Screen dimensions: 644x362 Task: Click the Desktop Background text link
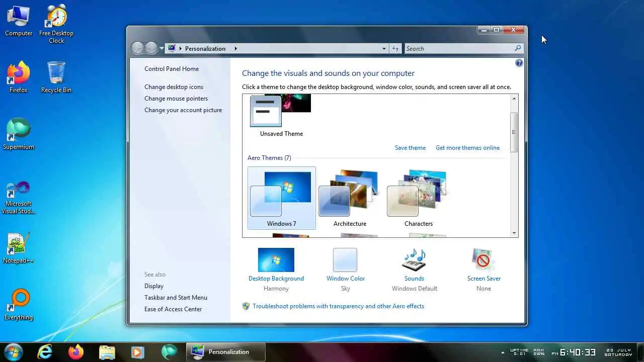pos(276,279)
